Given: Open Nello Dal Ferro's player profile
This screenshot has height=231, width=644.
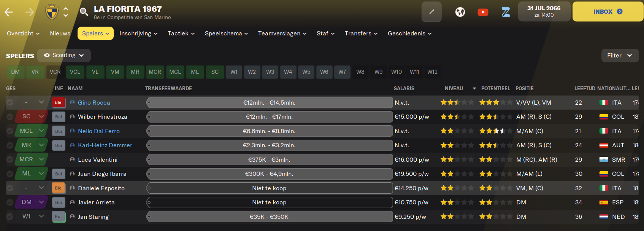Looking at the screenshot, I should [x=98, y=131].
